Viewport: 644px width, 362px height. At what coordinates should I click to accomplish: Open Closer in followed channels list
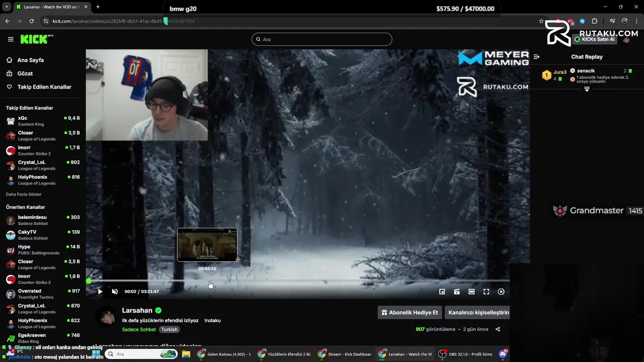point(43,136)
